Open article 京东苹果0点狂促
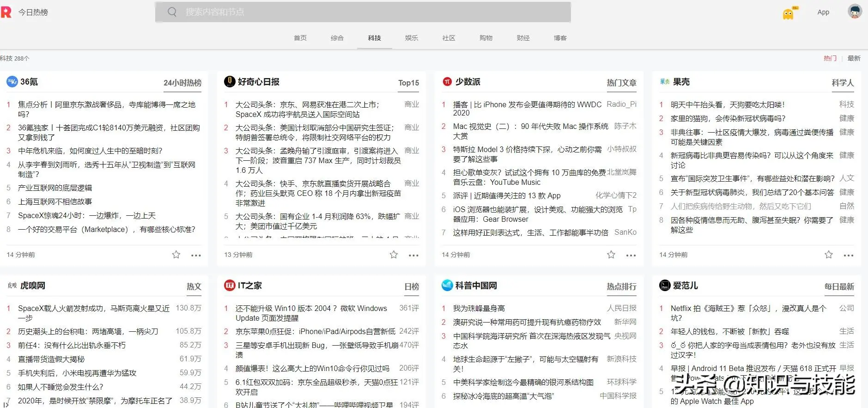The height and width of the screenshot is (408, 868). coord(316,332)
